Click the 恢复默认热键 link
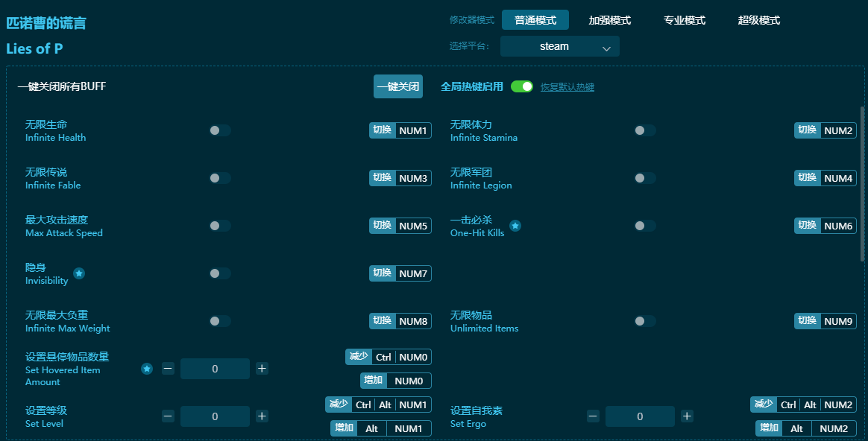This screenshot has height=441, width=868. point(567,87)
